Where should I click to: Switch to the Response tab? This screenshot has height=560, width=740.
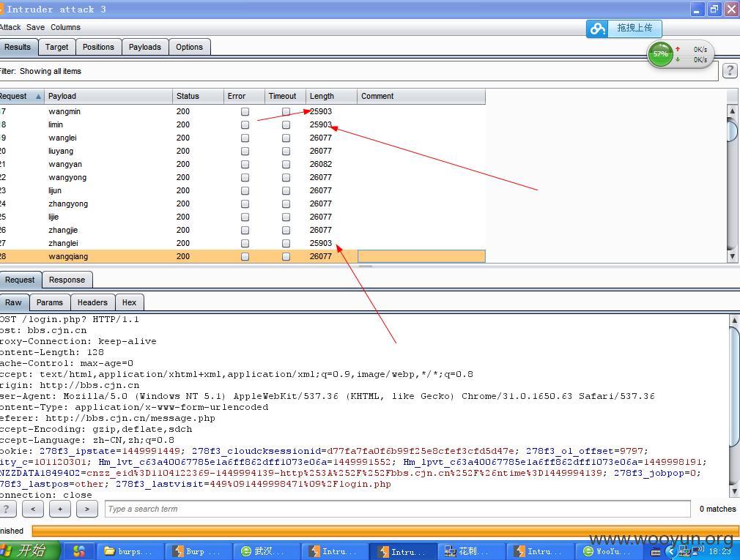67,280
